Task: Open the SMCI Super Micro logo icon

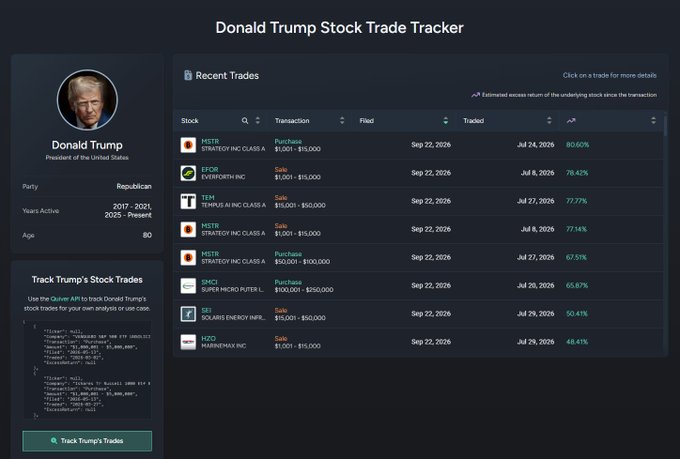Action: pyautogui.click(x=188, y=286)
